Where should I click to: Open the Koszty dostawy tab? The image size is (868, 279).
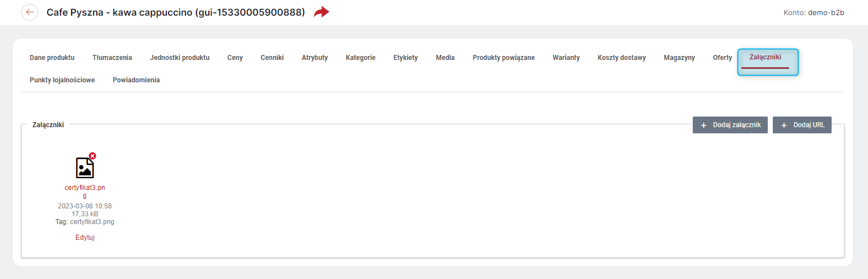point(622,58)
